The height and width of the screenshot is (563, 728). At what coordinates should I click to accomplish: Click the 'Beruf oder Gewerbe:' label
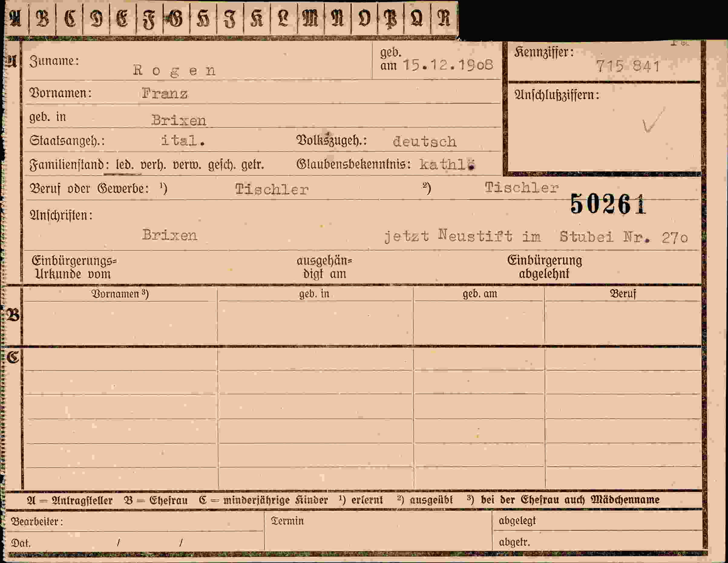[x=89, y=189]
